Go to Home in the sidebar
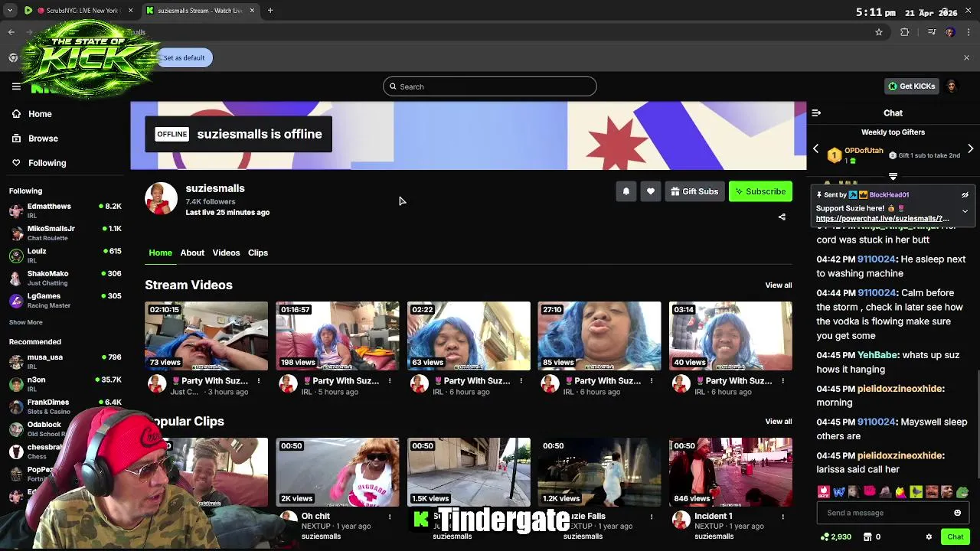Image resolution: width=980 pixels, height=551 pixels. pos(32,114)
